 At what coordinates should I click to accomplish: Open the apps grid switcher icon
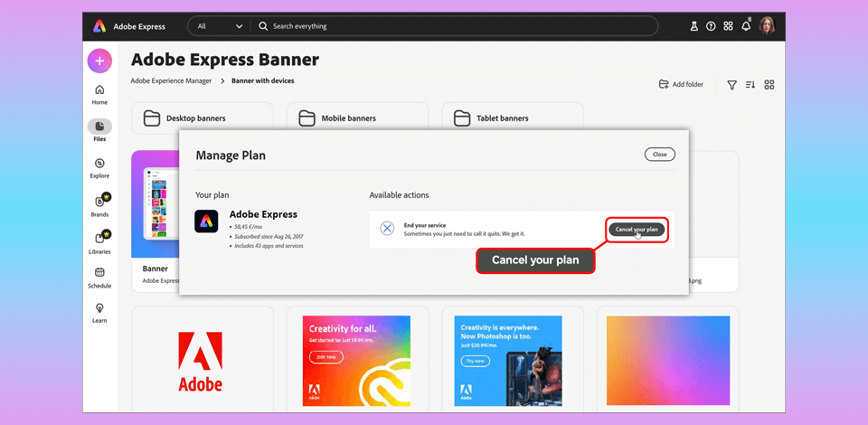(728, 26)
